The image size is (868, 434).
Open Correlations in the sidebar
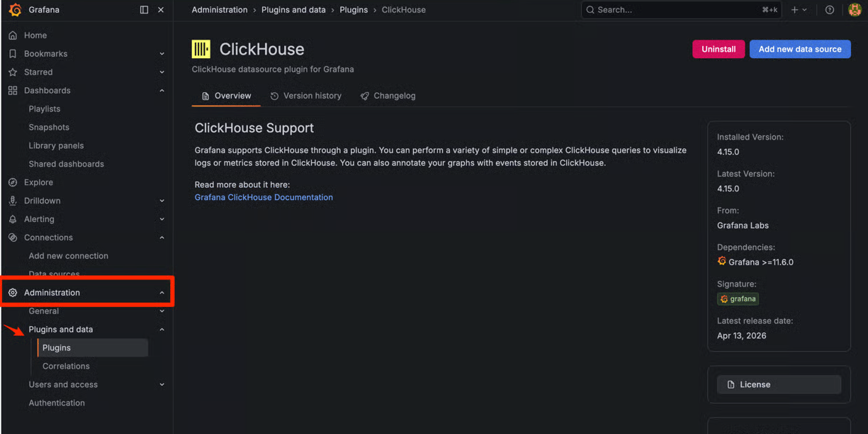[x=66, y=366]
